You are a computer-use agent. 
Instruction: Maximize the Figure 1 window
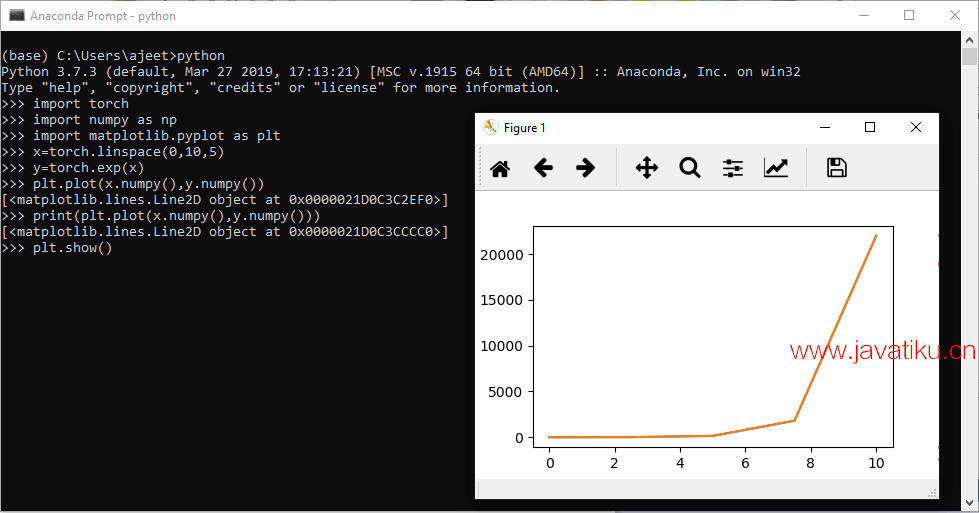870,127
